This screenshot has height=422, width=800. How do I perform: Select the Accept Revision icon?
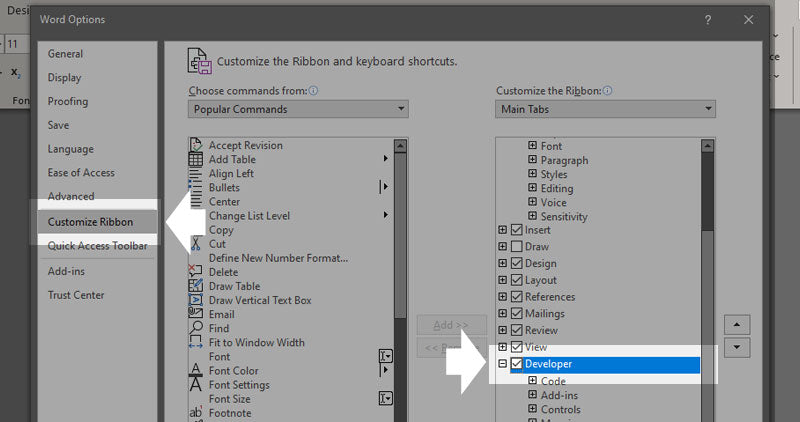[196, 145]
